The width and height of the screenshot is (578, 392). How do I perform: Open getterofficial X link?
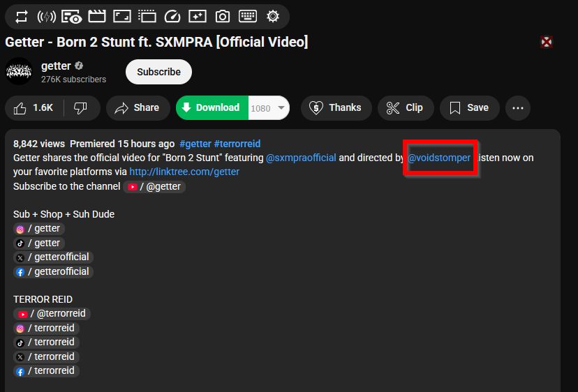click(54, 257)
